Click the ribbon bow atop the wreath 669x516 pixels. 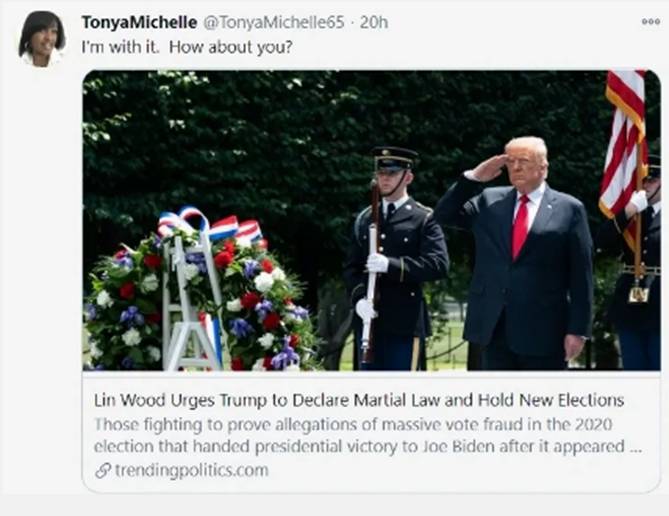pos(208,225)
